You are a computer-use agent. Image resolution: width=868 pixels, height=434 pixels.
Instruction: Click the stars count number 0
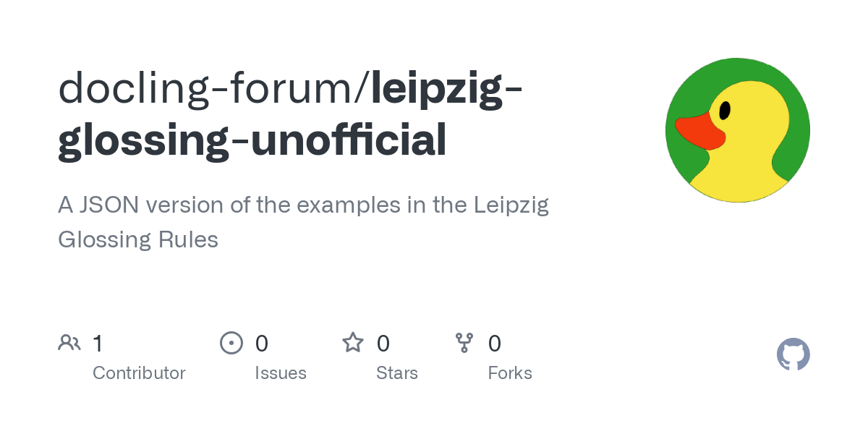[x=383, y=343]
